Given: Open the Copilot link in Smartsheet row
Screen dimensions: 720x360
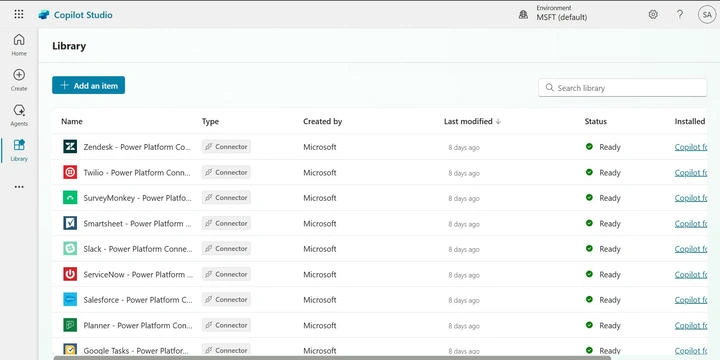Looking at the screenshot, I should coord(691,224).
